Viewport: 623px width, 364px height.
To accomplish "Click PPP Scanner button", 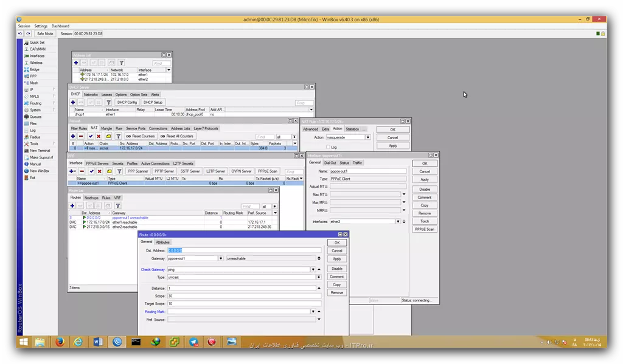I will (x=138, y=171).
